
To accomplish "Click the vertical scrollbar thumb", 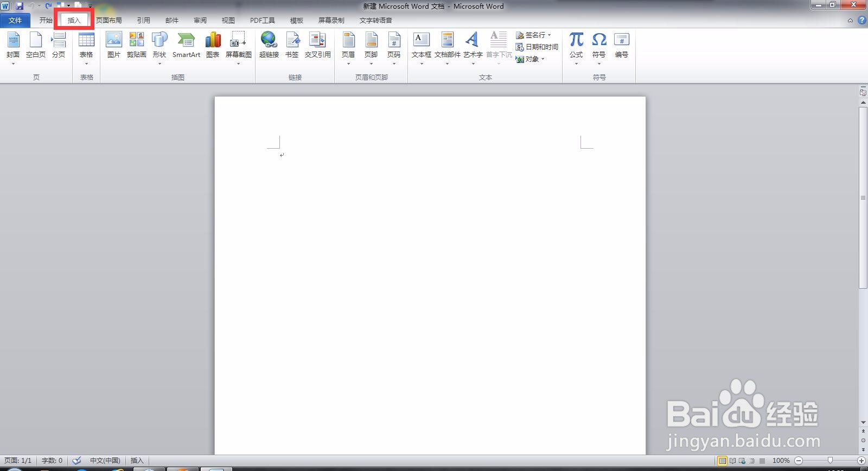I will pyautogui.click(x=863, y=198).
